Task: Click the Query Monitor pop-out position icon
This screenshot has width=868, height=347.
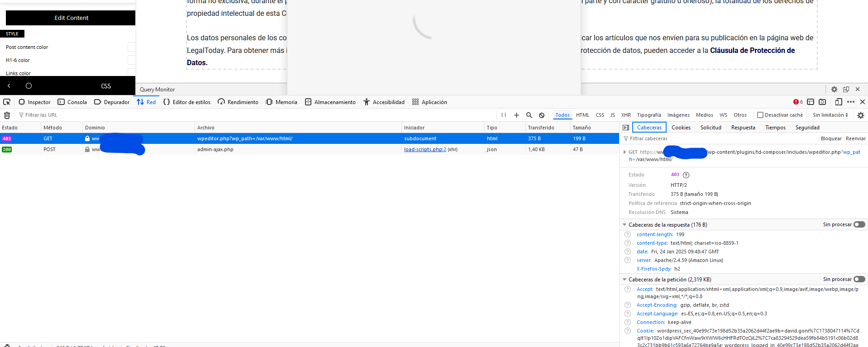Action: pos(846,90)
